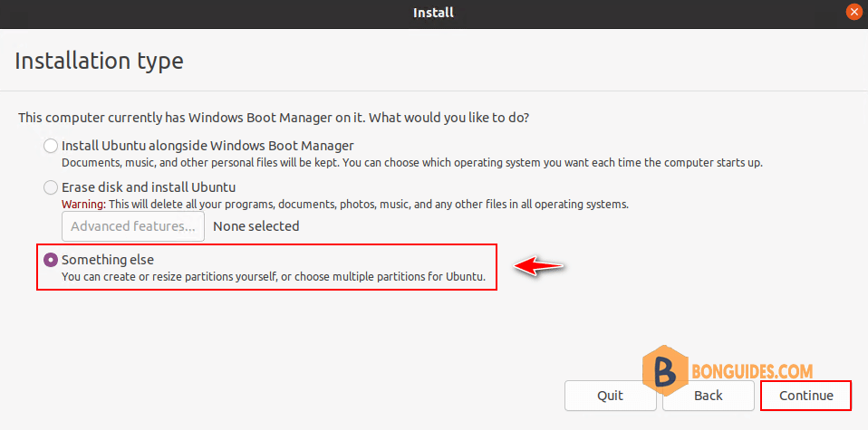
Task: Open the Advanced features options
Action: pos(133,226)
